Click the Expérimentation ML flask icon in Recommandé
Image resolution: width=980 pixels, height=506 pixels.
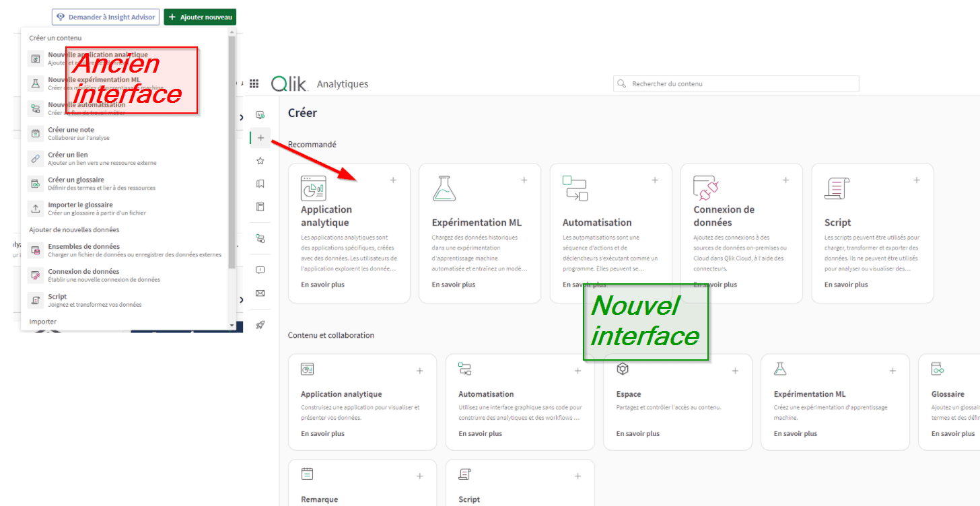pos(444,188)
